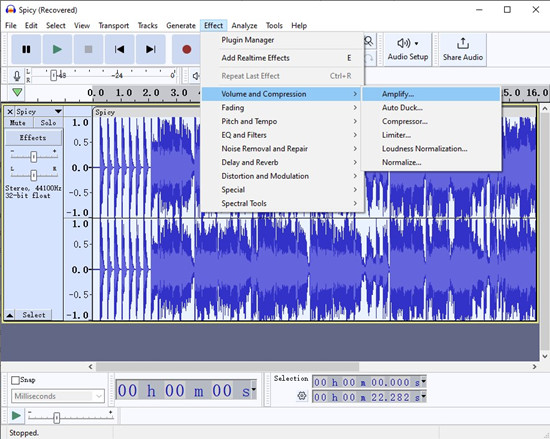The height and width of the screenshot is (439, 550).
Task: Open the Tools menu
Action: click(x=274, y=26)
